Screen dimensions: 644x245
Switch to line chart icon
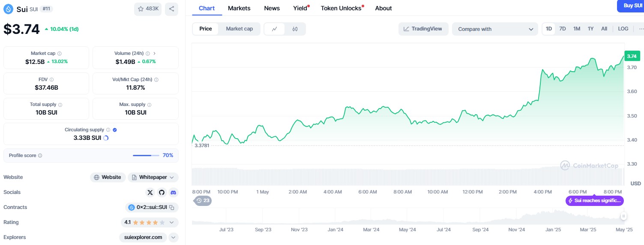click(275, 29)
